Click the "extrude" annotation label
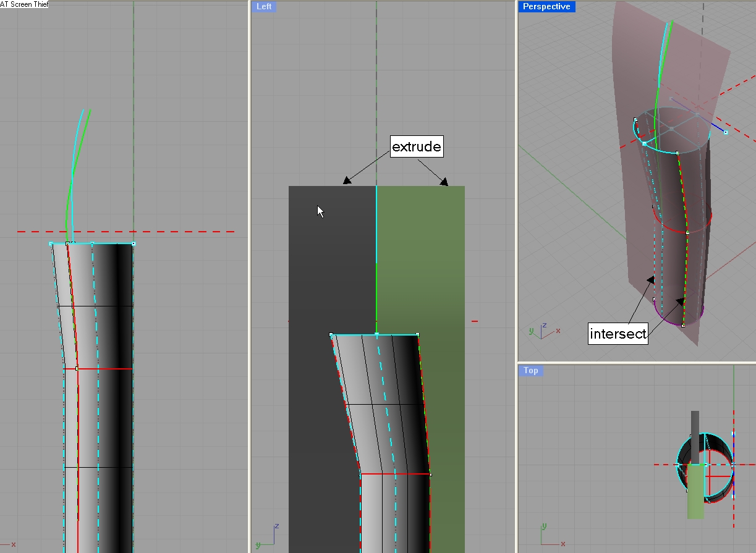The image size is (756, 553). (417, 147)
